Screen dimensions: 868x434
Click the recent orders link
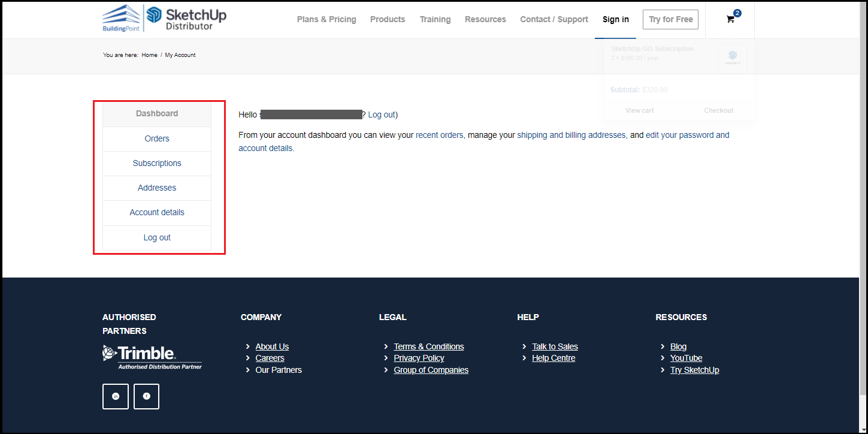click(439, 135)
